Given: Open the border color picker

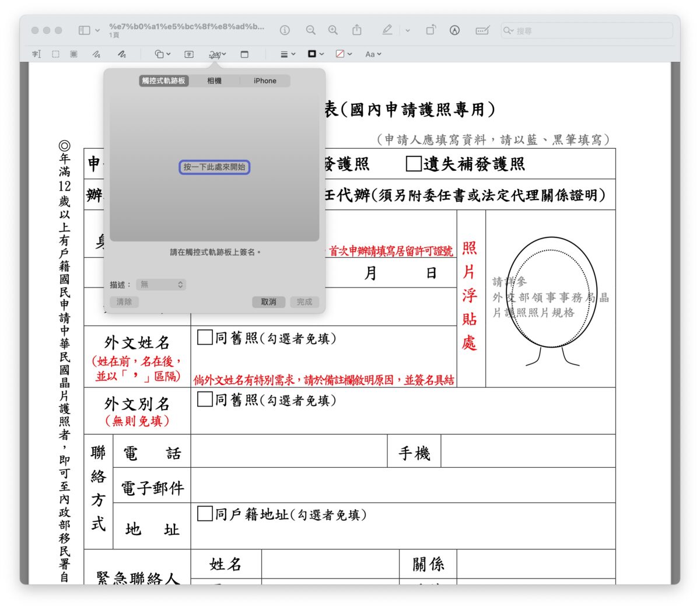Looking at the screenshot, I should point(316,54).
